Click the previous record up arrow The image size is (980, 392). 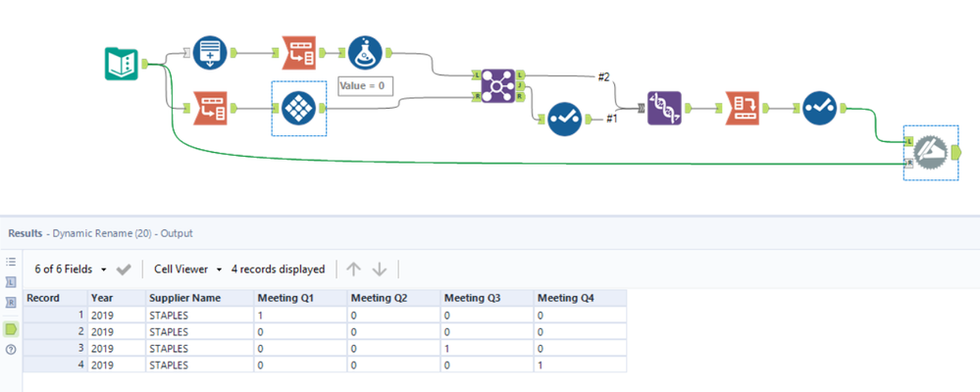[354, 269]
